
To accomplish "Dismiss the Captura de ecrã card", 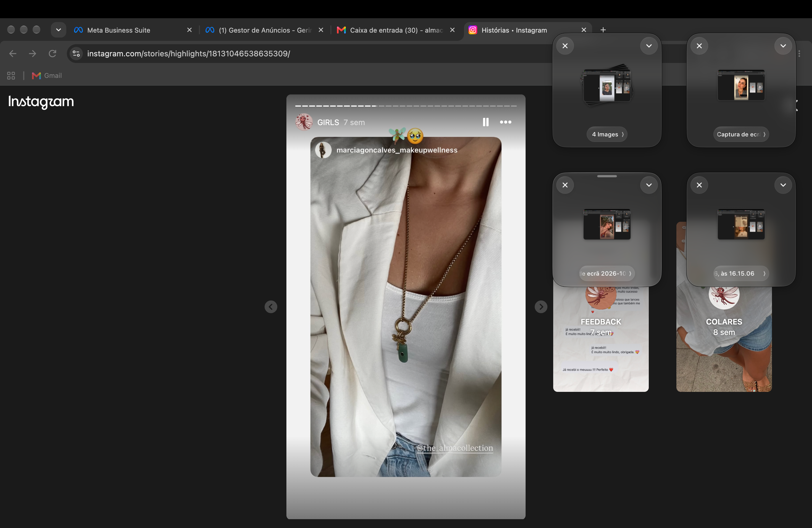I will 699,46.
